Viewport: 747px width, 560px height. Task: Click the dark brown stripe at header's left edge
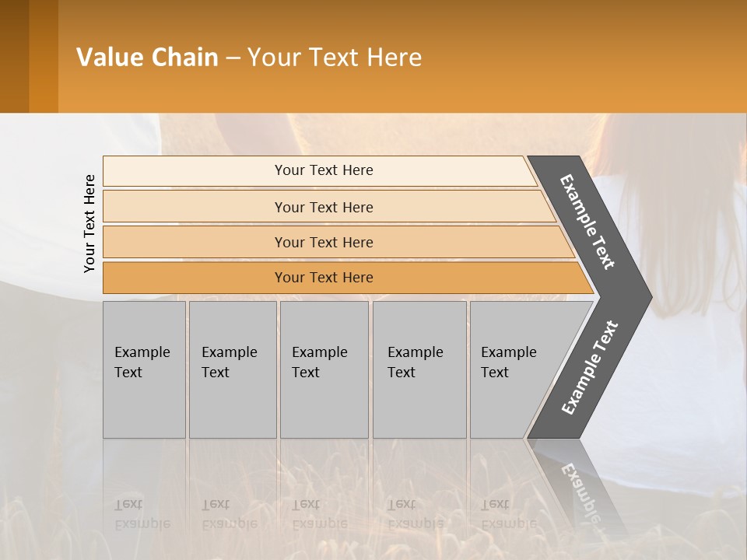pyautogui.click(x=14, y=56)
